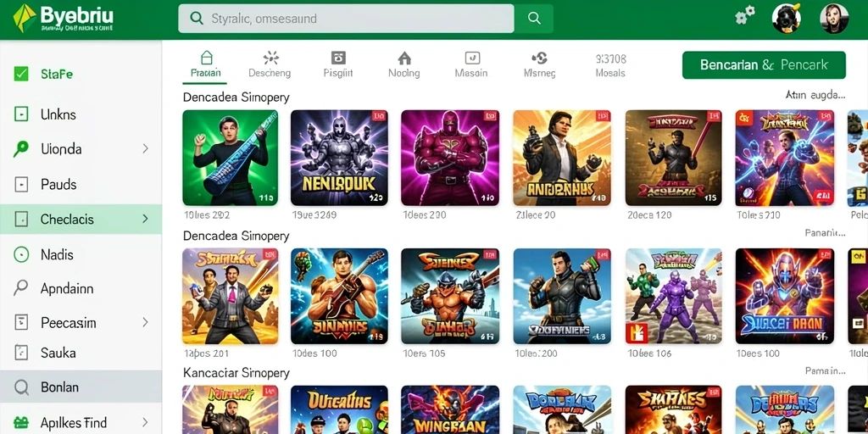Click the magnifier icon inside search field

[x=196, y=19]
